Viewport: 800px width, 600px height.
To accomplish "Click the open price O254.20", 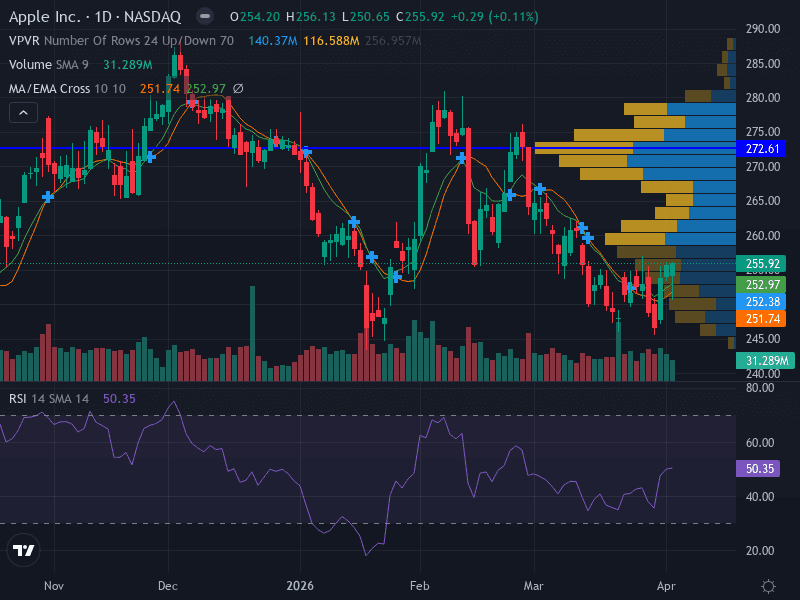I will pyautogui.click(x=255, y=17).
